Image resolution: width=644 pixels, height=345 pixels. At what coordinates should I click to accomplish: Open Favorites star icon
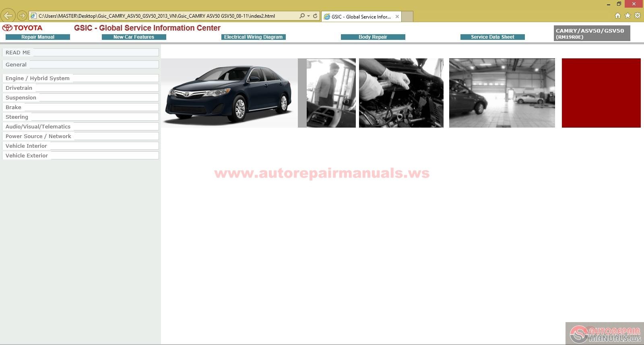coord(627,16)
